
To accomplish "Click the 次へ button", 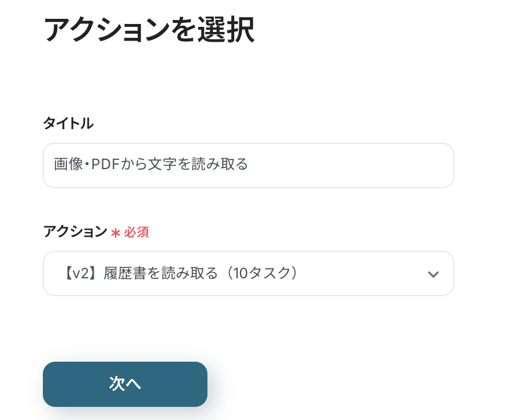I will (125, 384).
